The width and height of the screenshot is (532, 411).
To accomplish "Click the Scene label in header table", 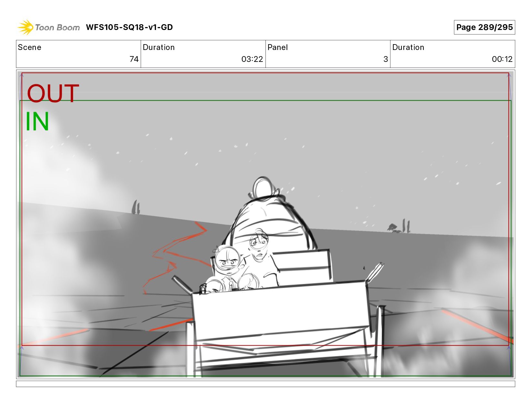I will [30, 47].
